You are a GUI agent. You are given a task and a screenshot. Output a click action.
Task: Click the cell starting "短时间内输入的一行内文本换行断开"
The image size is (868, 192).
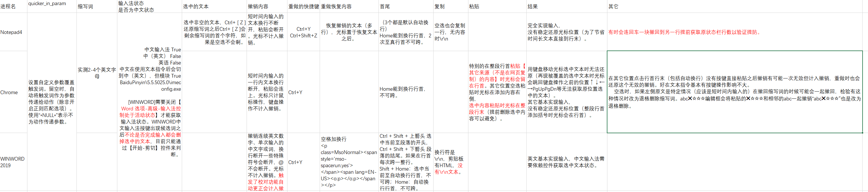pos(267,92)
